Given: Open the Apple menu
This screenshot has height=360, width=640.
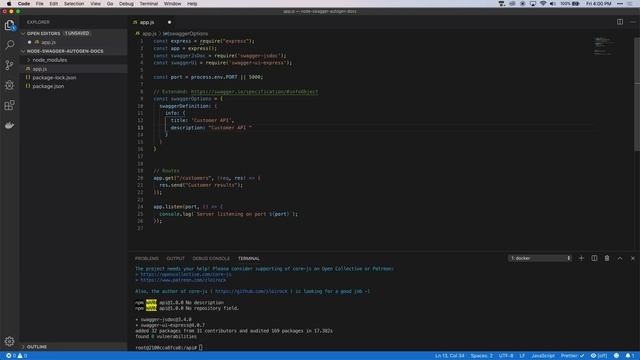Looking at the screenshot, I should [9, 4].
